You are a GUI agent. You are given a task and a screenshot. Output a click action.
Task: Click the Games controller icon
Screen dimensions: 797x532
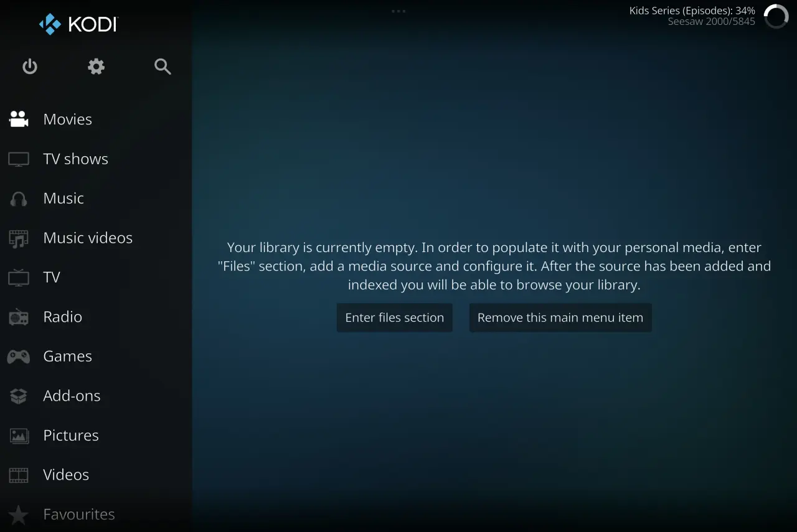pos(19,357)
